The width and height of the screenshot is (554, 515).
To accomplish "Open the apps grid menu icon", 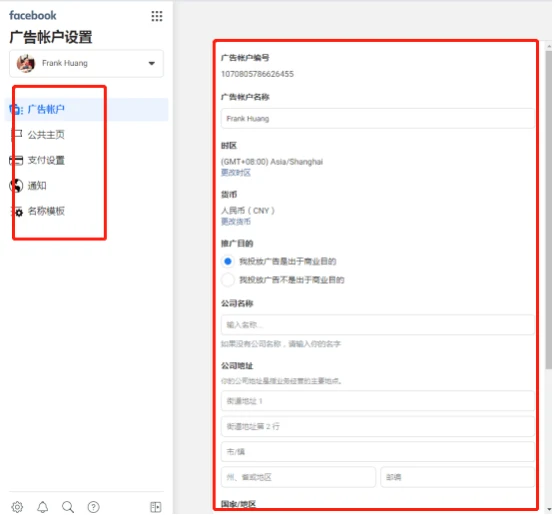I will coord(157,16).
